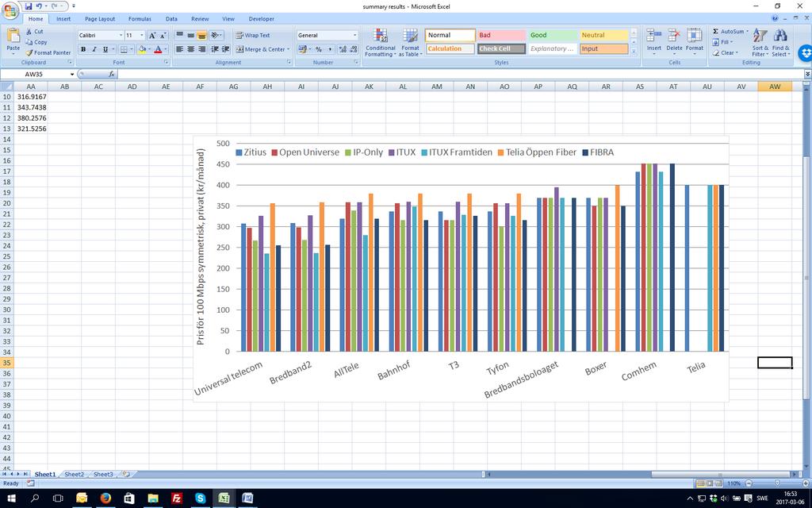
Task: Apply the Calculation cell style
Action: (450, 48)
